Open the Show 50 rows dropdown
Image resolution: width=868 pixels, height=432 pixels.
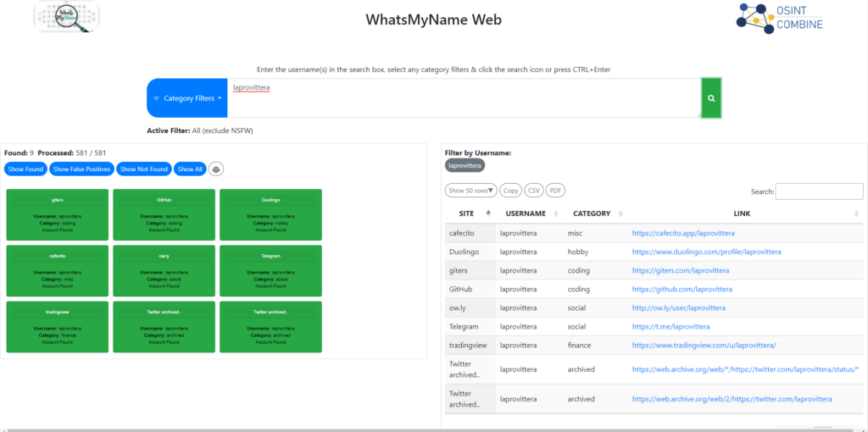471,191
